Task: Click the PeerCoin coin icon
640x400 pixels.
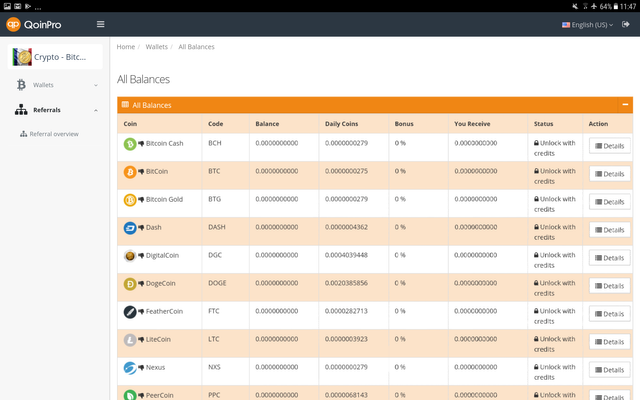Action: click(130, 395)
